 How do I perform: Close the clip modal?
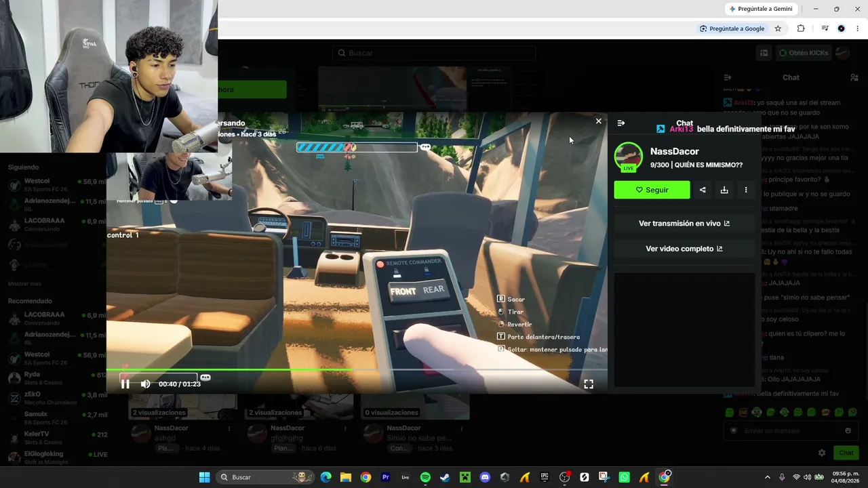coord(598,121)
